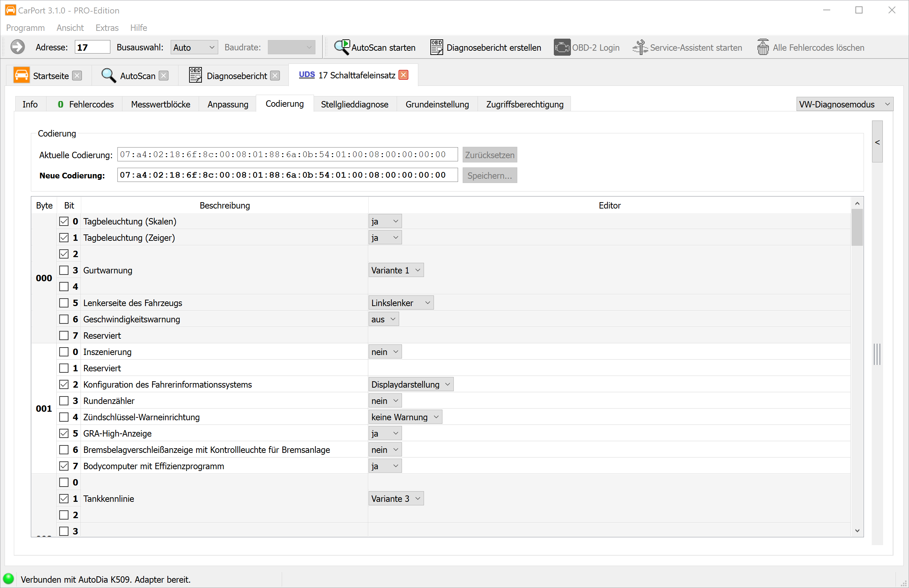Click the coding table vertical scrollbar thumb
Screen dimensions: 909x588
[x=857, y=227]
